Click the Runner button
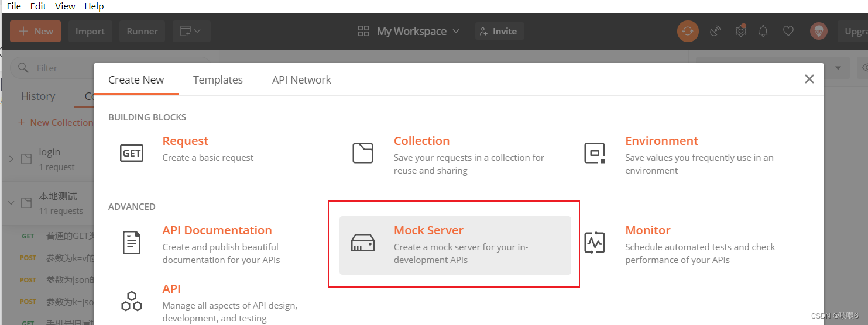Screen dimensions: 868x325 (x=142, y=31)
